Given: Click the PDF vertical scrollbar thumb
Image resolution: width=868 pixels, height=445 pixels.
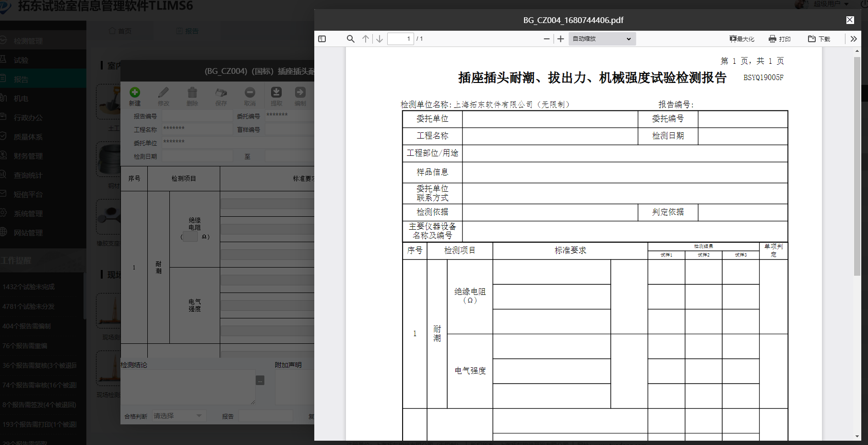Looking at the screenshot, I should tap(857, 165).
